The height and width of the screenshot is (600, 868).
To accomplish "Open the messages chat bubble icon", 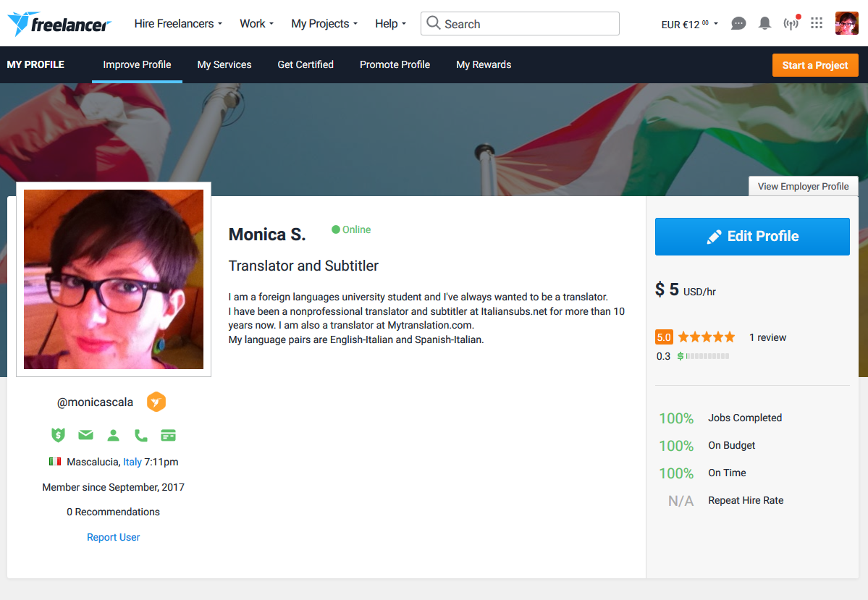I will point(738,23).
